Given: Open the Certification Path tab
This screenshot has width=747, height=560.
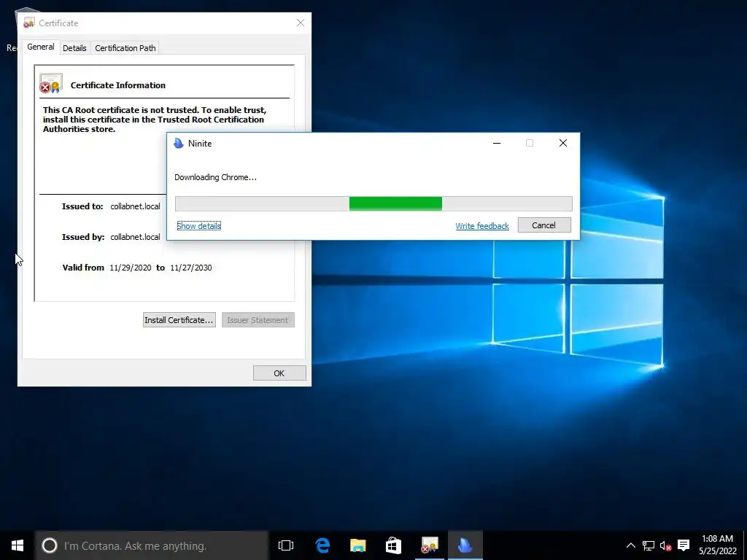Looking at the screenshot, I should [x=125, y=48].
